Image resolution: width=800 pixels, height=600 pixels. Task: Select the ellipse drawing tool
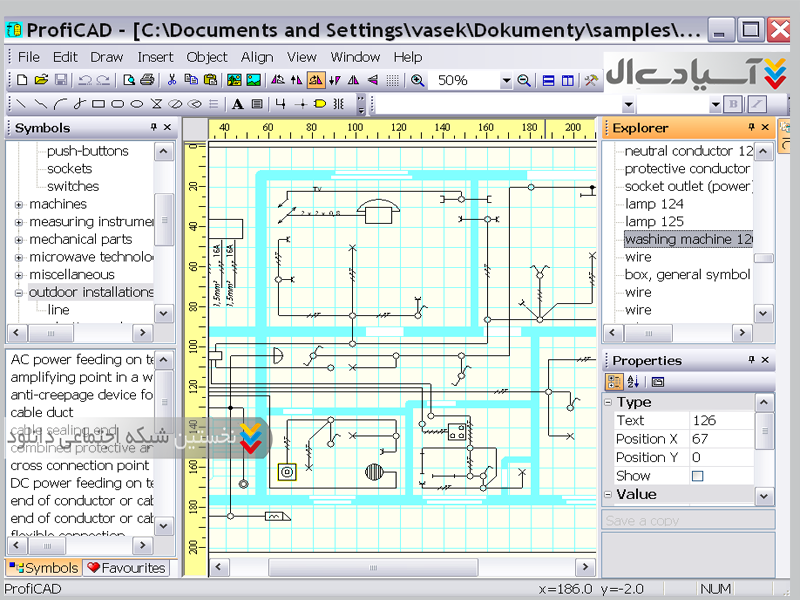pos(137,103)
